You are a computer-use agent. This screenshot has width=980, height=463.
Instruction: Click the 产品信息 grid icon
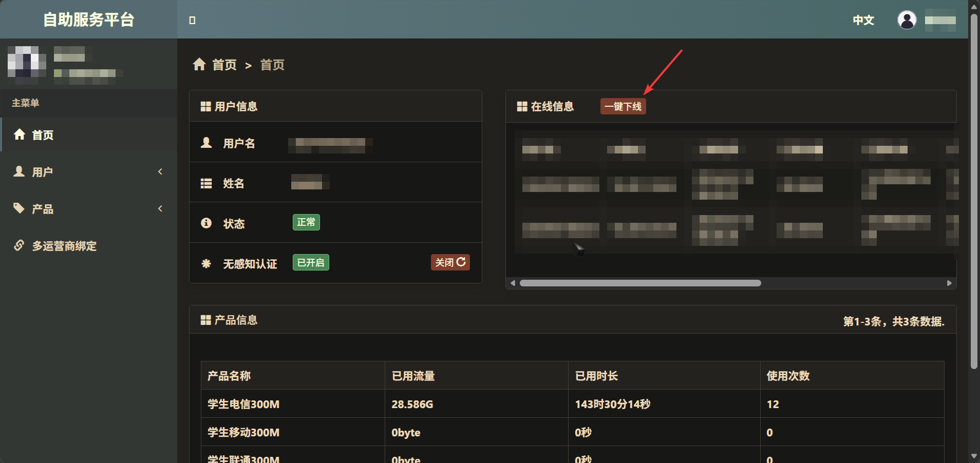tap(205, 320)
